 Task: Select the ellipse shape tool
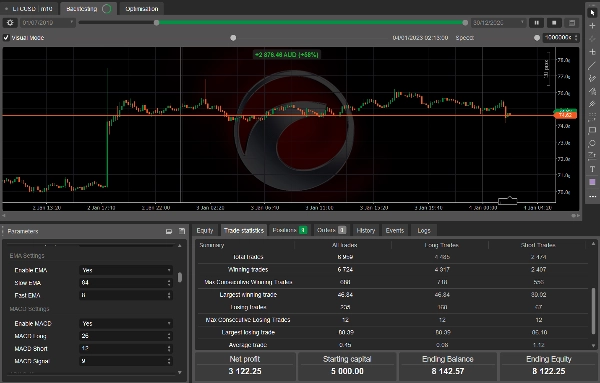coord(592,143)
